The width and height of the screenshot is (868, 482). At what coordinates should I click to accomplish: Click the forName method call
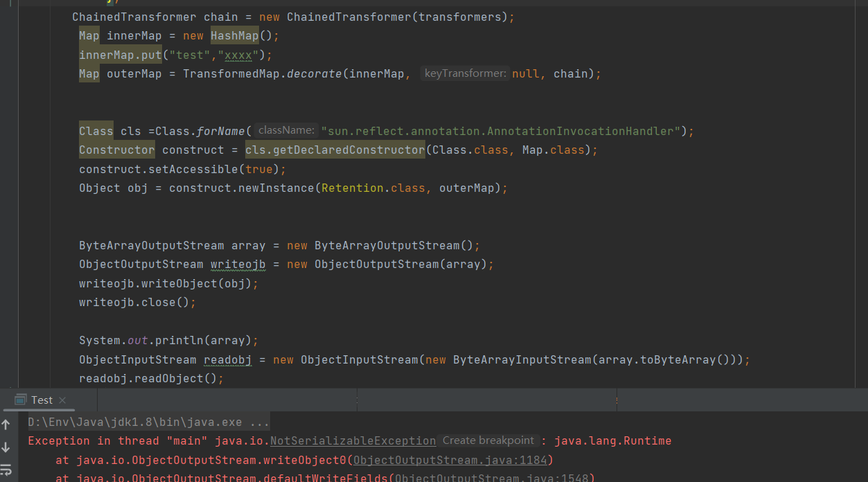point(221,131)
